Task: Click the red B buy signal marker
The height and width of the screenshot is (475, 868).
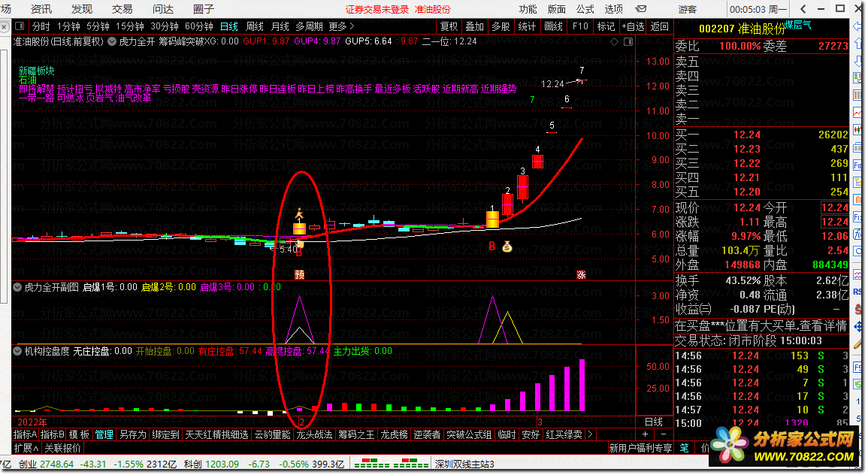Action: 491,246
